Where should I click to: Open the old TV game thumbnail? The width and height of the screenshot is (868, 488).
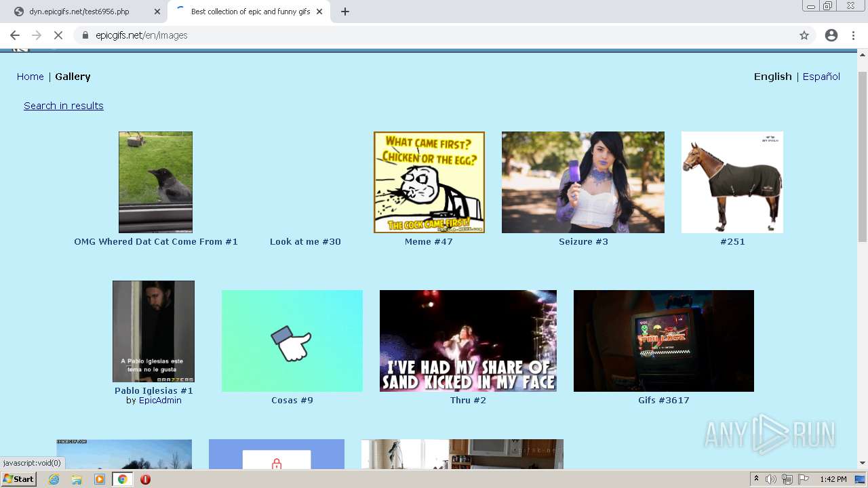point(664,341)
